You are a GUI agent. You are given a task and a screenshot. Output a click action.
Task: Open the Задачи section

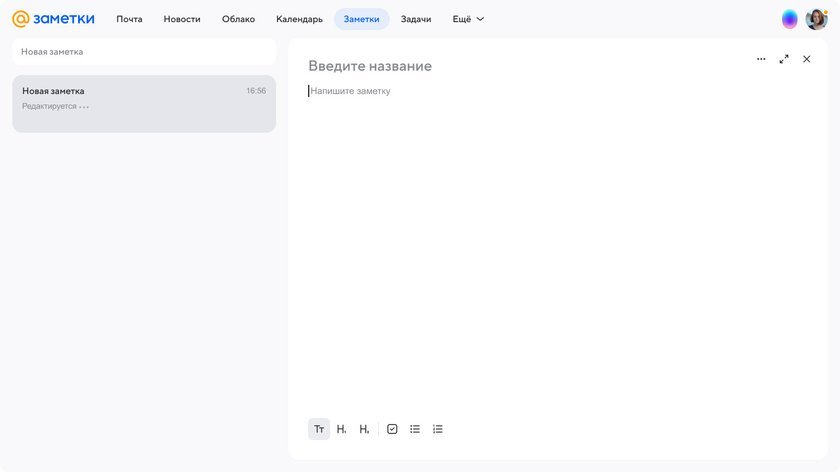pos(416,19)
